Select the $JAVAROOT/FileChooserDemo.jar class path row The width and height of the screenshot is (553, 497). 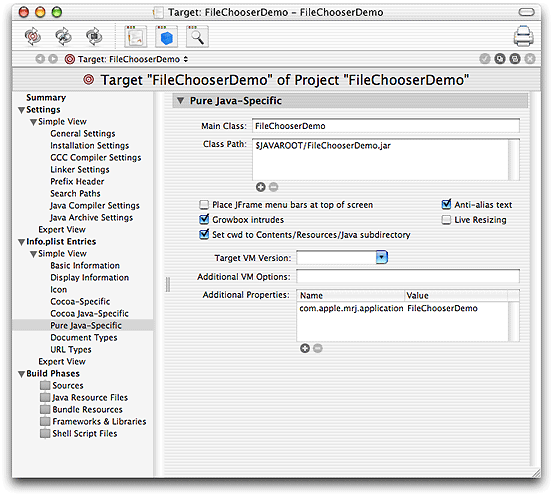point(380,146)
